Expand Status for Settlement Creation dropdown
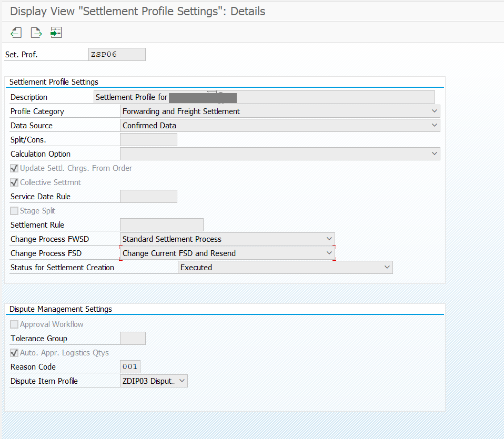 point(387,268)
